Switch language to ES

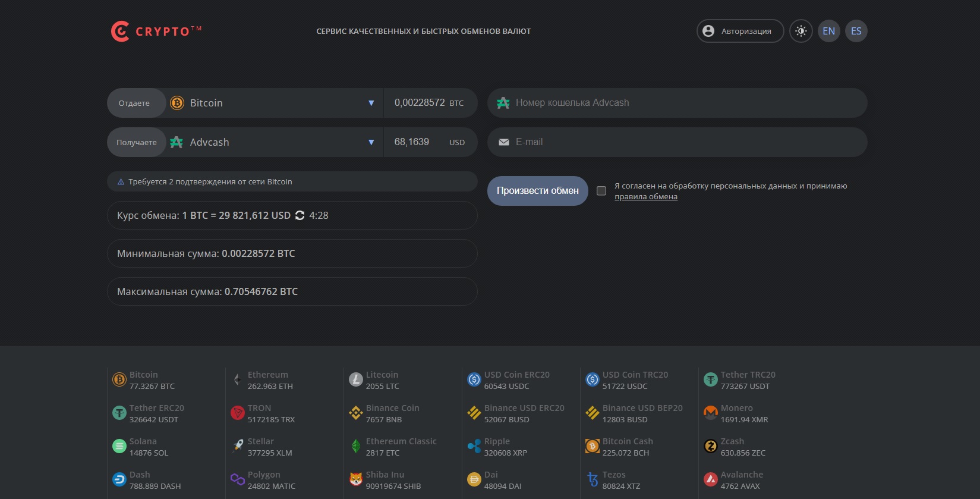click(856, 31)
